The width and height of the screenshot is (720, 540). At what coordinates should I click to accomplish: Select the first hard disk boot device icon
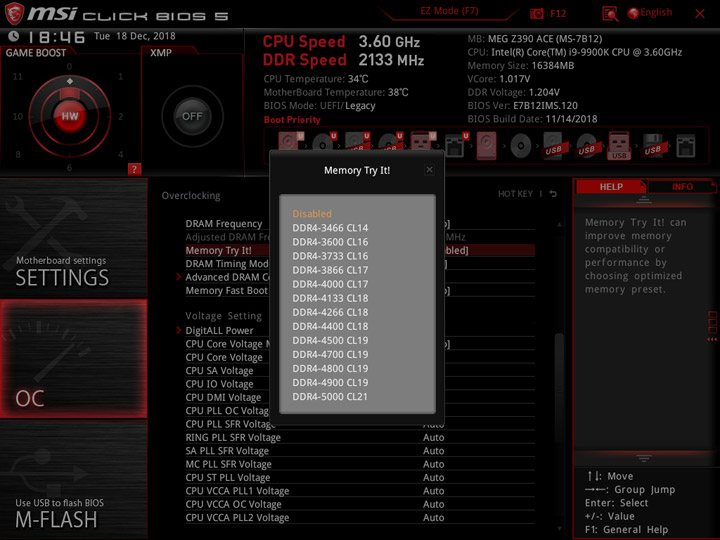click(290, 142)
